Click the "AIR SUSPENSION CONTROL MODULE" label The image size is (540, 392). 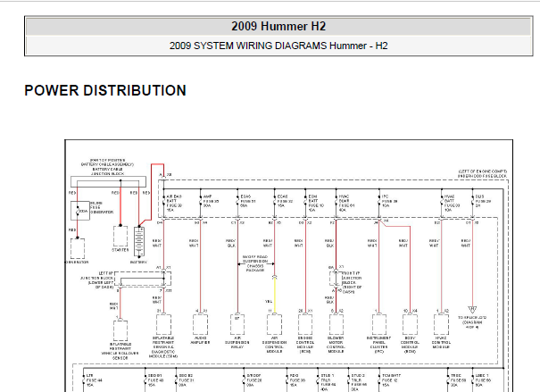tap(274, 345)
